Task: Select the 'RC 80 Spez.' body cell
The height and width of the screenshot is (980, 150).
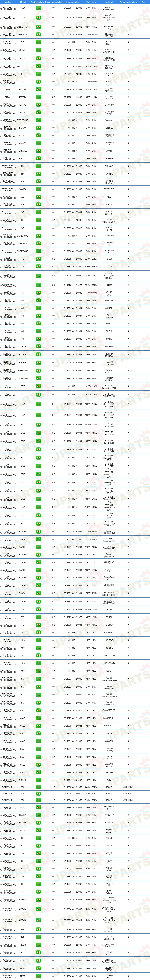Action: 109,42
